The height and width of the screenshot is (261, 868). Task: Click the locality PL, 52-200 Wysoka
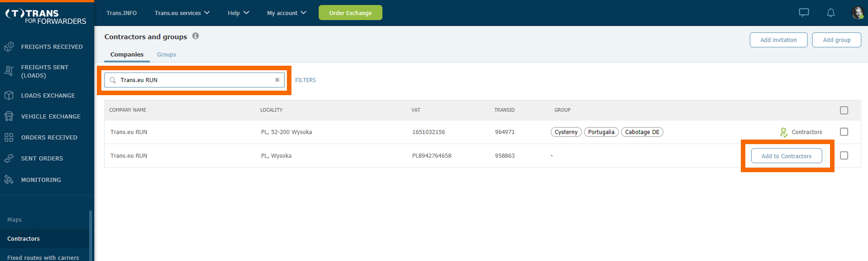click(286, 132)
